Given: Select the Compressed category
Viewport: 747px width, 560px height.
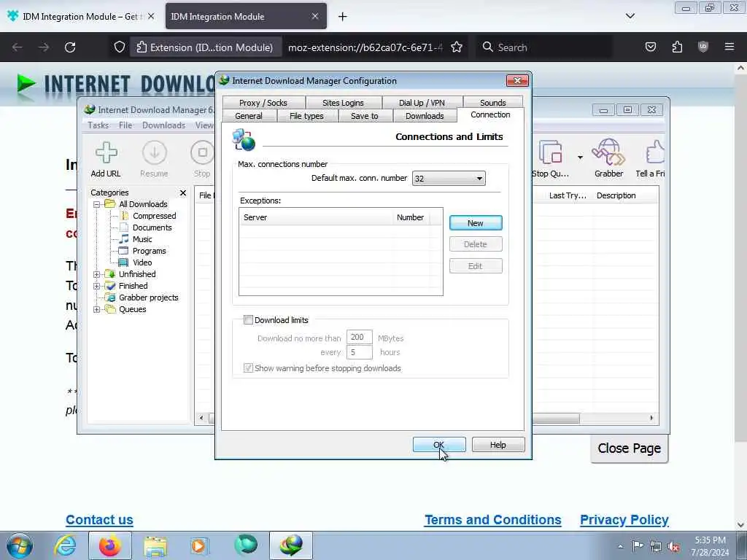Looking at the screenshot, I should coord(154,216).
